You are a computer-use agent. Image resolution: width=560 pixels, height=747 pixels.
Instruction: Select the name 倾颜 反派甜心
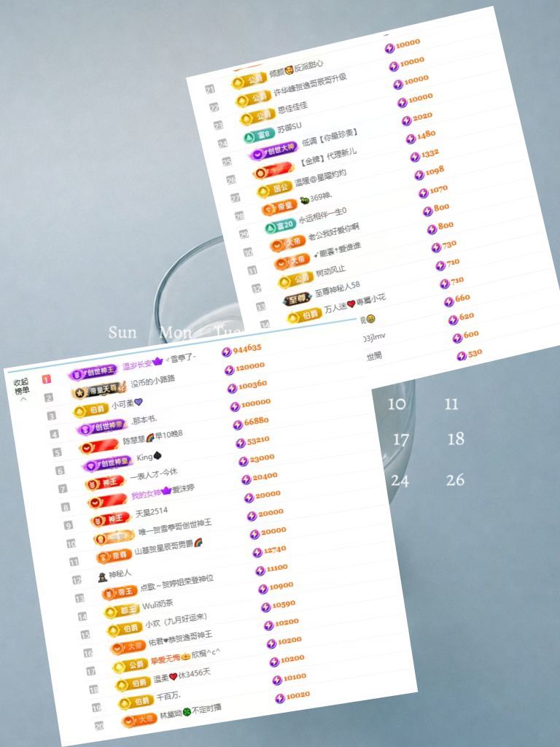click(x=297, y=69)
